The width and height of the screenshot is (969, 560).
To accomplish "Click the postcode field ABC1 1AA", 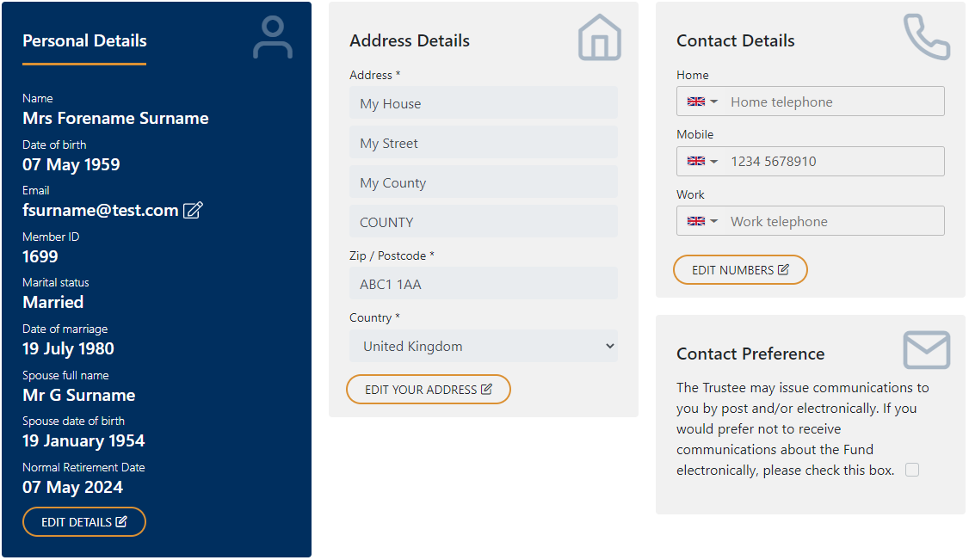I will [x=484, y=283].
